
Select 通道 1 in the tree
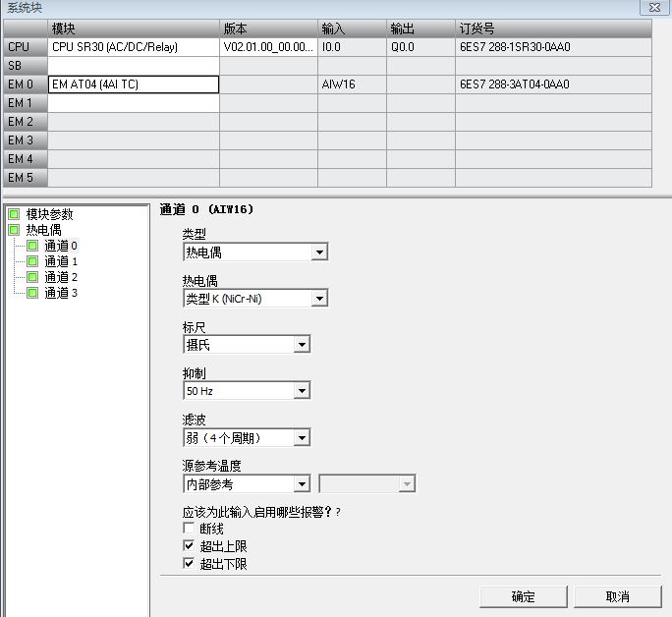coord(61,261)
